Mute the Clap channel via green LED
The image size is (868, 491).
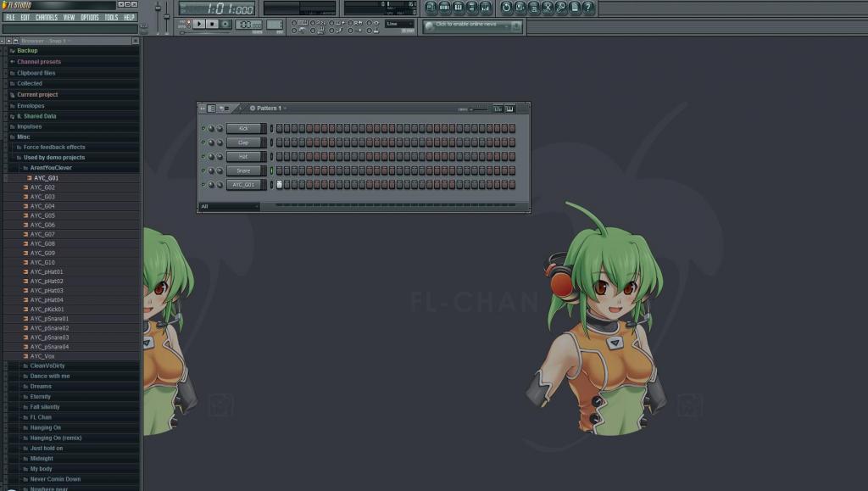(x=203, y=142)
